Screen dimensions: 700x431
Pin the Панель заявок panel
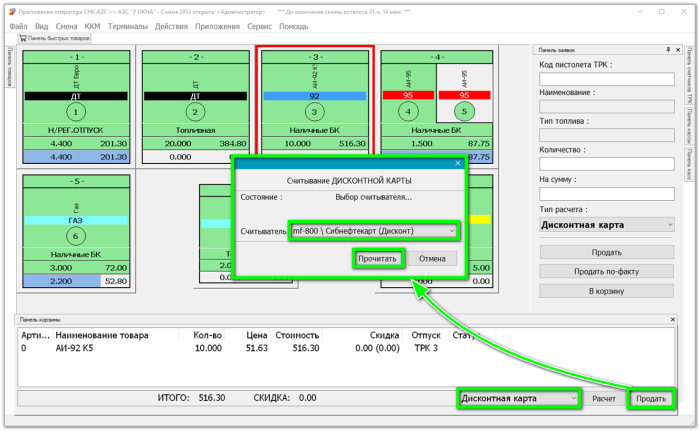click(x=668, y=50)
